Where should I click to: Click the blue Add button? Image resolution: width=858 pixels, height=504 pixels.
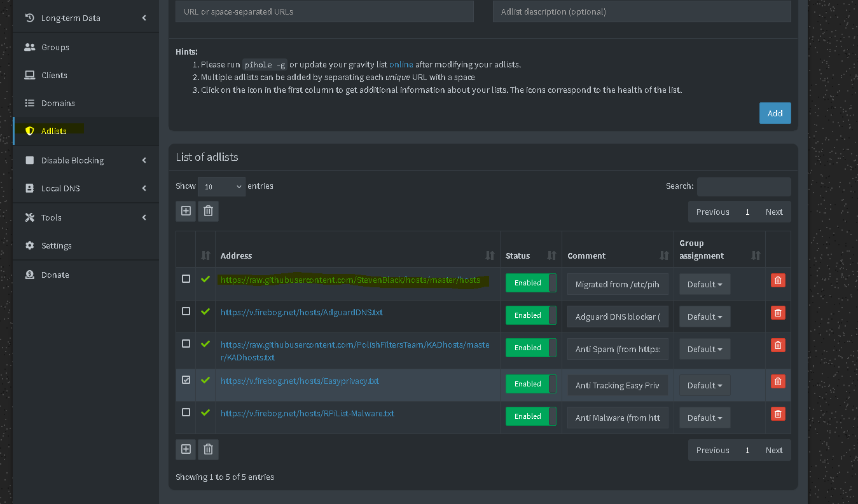click(x=775, y=113)
